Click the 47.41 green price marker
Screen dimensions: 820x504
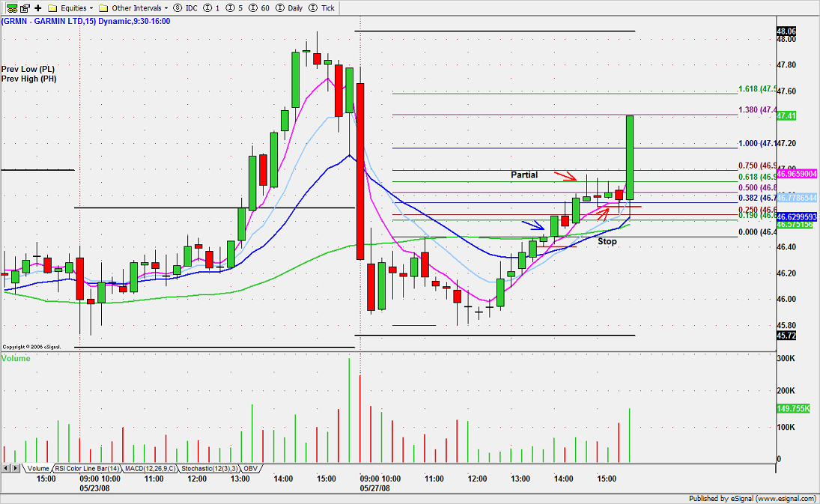(786, 116)
